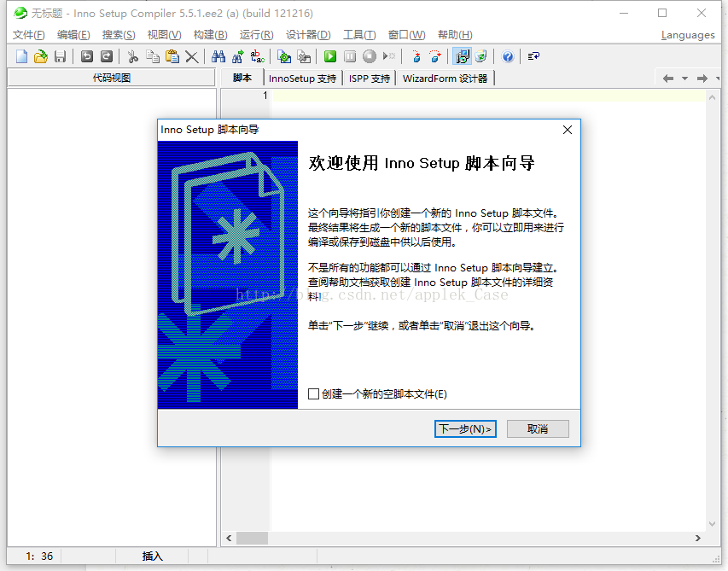Copy selection via the toolbar copy icon

[152, 56]
